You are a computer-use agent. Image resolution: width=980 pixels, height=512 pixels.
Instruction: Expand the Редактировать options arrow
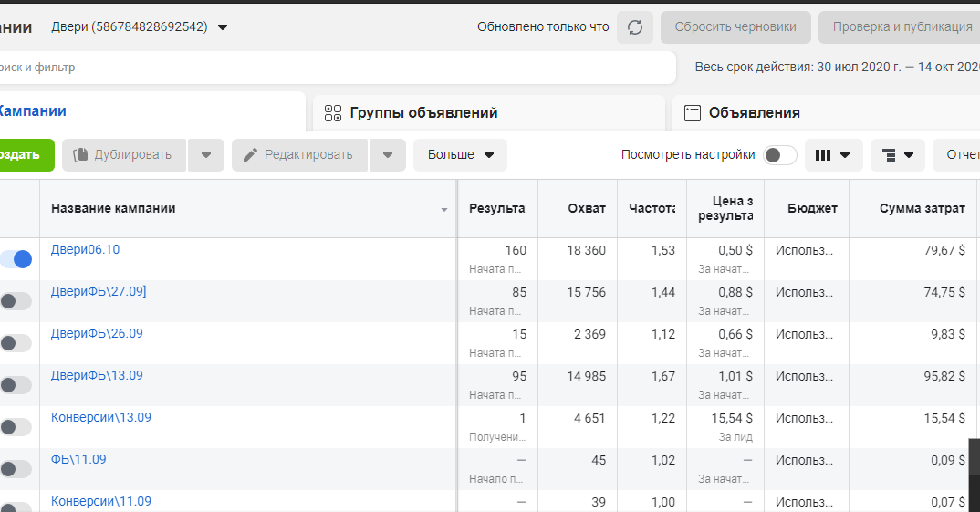pos(388,155)
